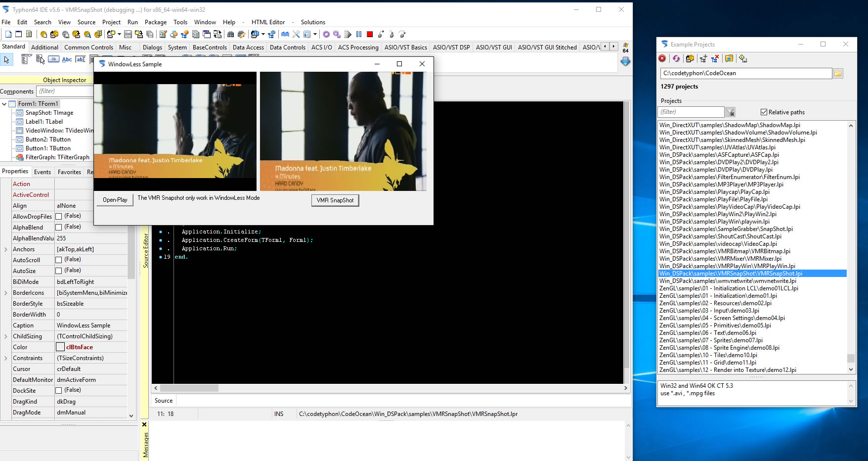The image size is (868, 461).
Task: Click the clBtnFace color swatch
Action: pyautogui.click(x=60, y=347)
